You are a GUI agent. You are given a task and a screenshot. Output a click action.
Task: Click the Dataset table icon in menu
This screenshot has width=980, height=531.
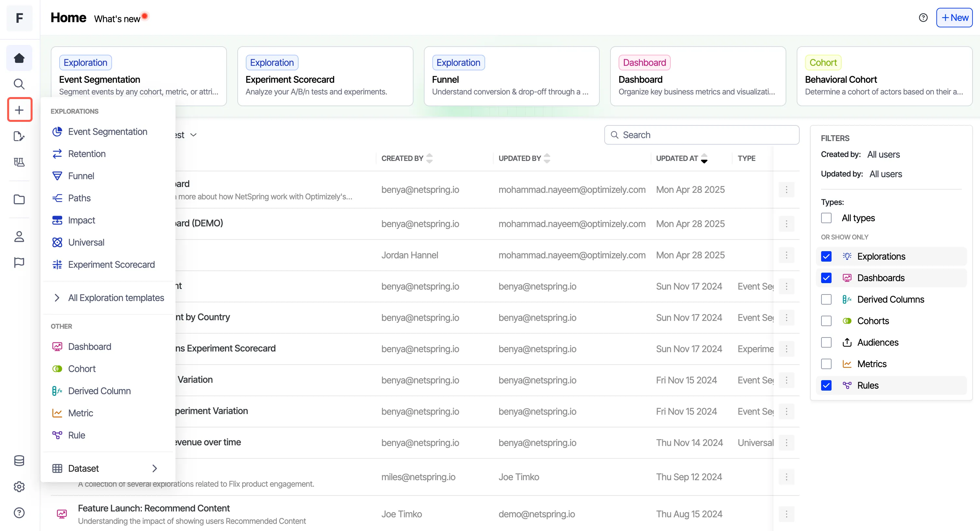57,468
